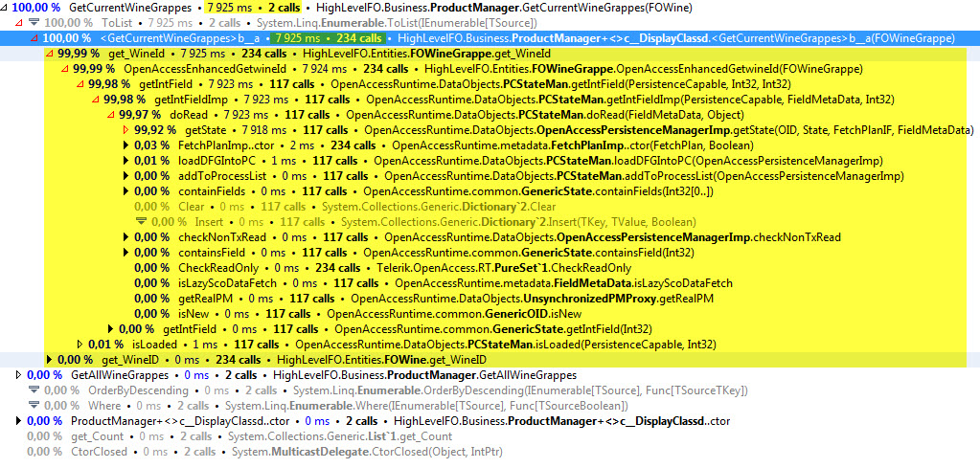
Task: Expand the containFields node
Action: pyautogui.click(x=125, y=191)
